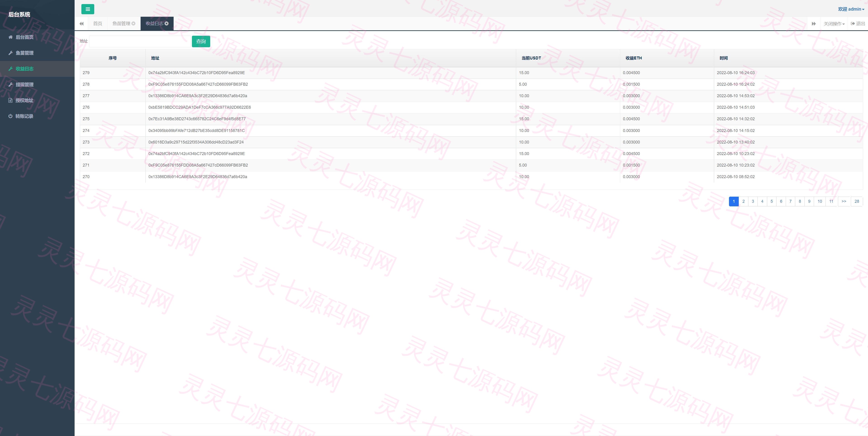
Task: Click address 0x34095bb99bFAfe712dB27bE35cdd8DE91158781C
Action: point(196,131)
